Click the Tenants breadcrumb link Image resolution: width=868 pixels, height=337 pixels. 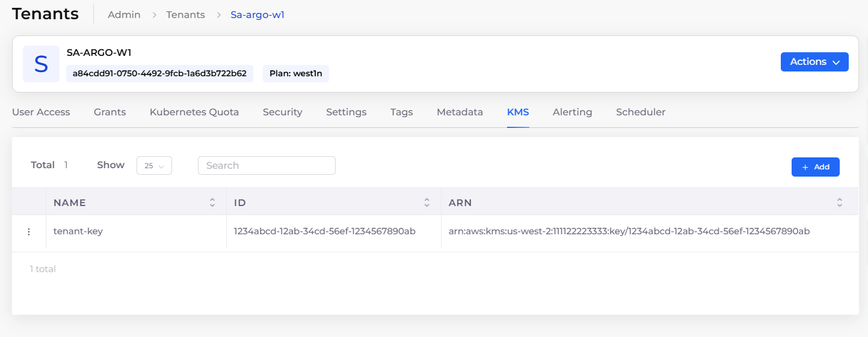click(185, 15)
